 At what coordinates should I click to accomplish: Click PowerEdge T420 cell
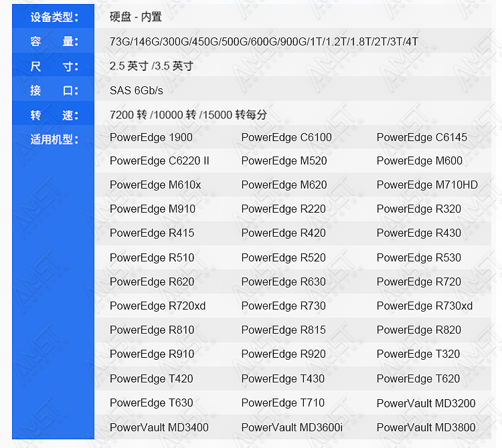click(151, 379)
